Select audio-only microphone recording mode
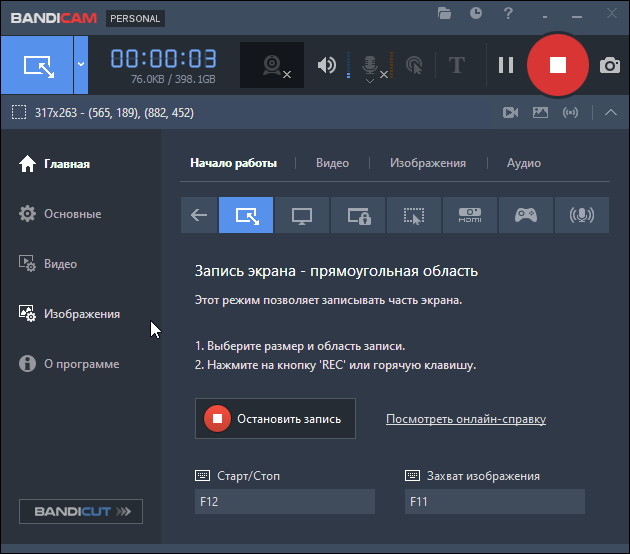The image size is (630, 554). pyautogui.click(x=581, y=215)
